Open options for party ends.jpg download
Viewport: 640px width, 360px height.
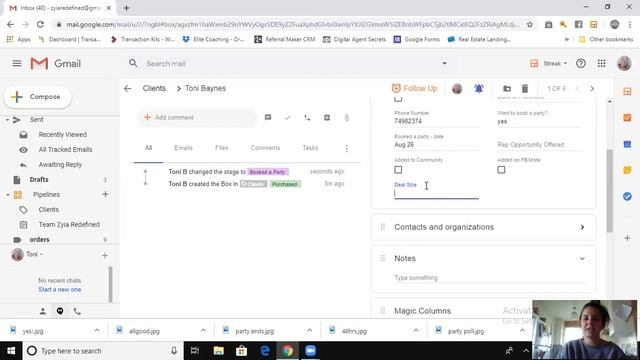click(x=309, y=330)
